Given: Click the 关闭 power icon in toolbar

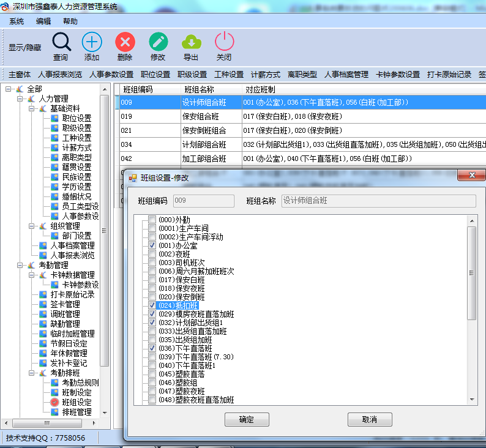Looking at the screenshot, I should pyautogui.click(x=224, y=42).
